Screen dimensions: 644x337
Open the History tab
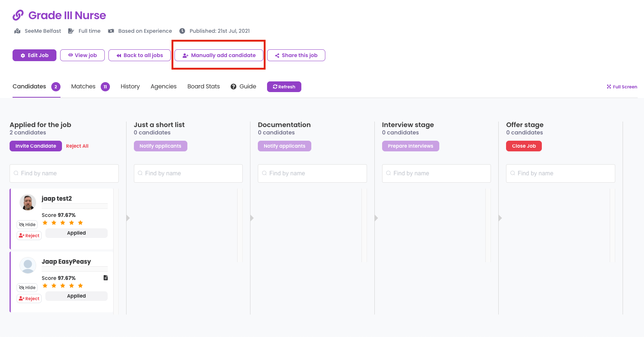[130, 87]
